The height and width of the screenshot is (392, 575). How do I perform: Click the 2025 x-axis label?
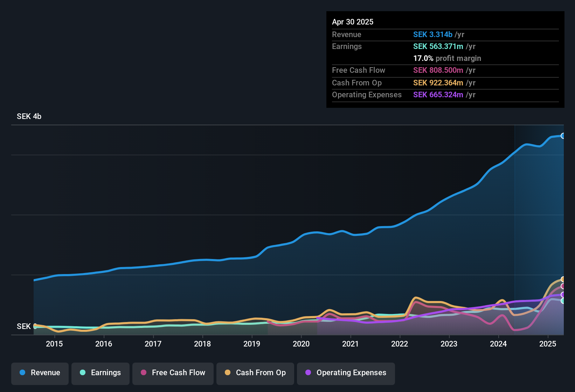(x=548, y=344)
